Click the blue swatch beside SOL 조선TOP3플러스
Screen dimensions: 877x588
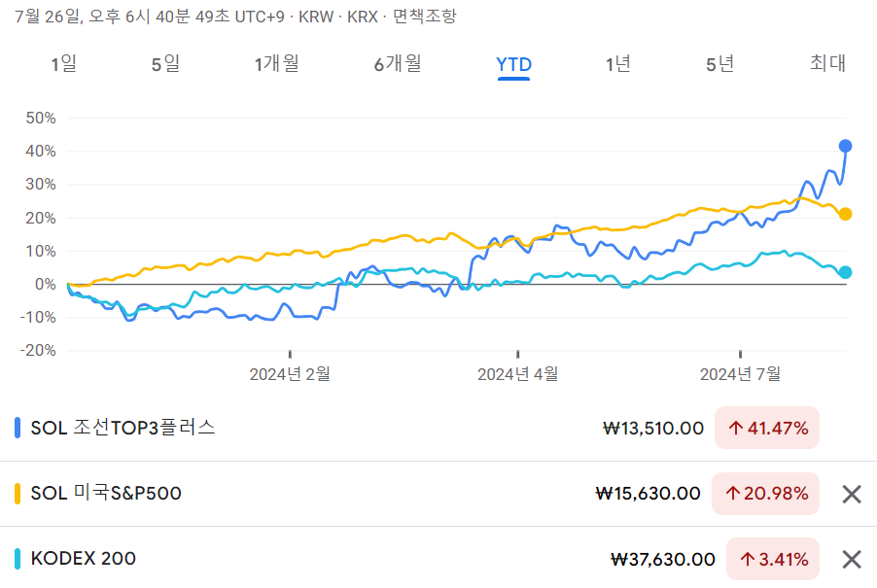coord(18,428)
